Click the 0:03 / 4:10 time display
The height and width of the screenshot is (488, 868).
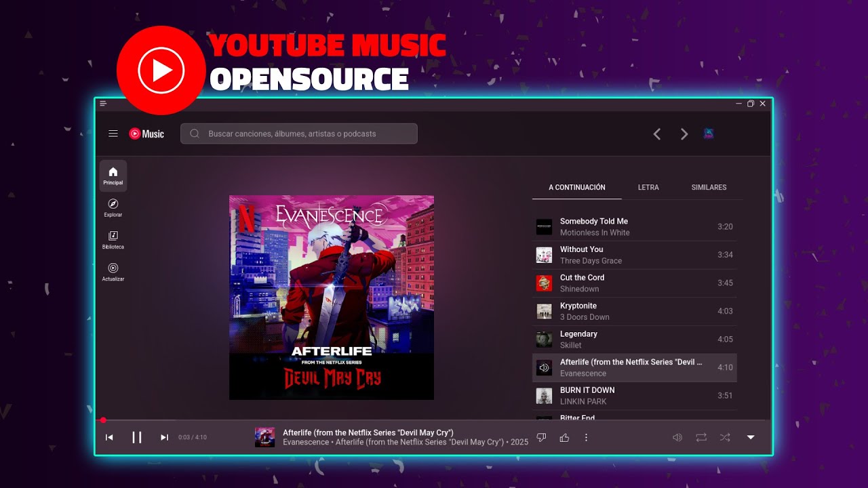(x=193, y=437)
